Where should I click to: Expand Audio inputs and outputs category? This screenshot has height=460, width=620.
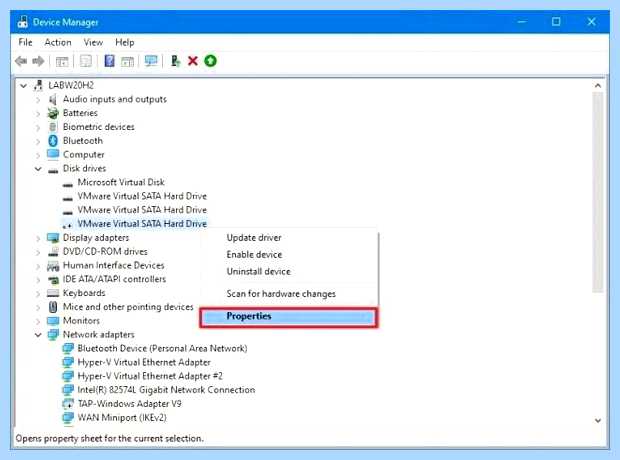pyautogui.click(x=38, y=100)
